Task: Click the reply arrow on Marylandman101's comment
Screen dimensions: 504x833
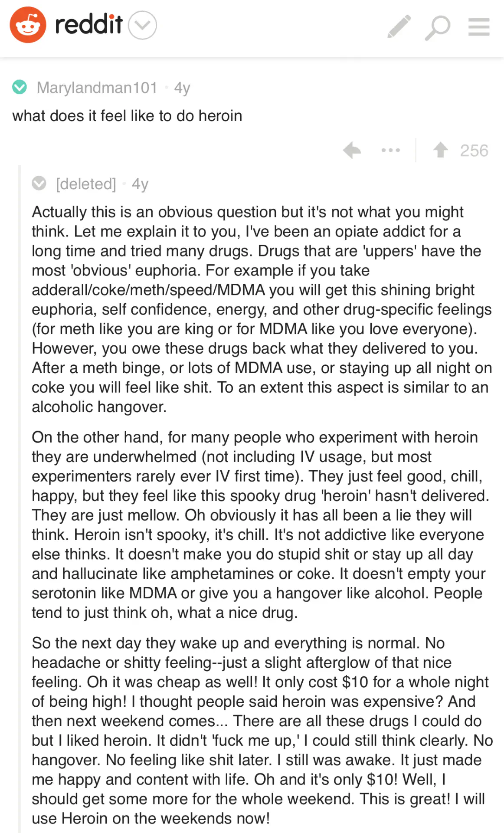Action: (352, 151)
